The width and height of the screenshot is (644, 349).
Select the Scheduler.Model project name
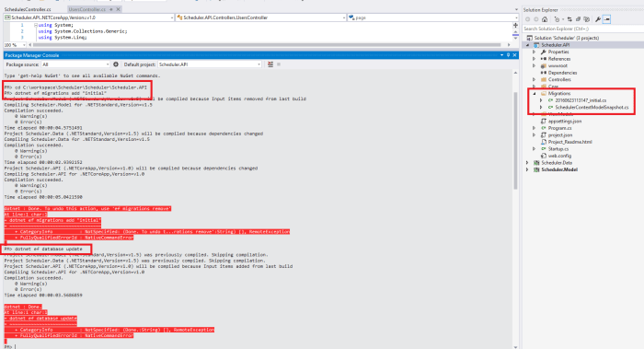[x=559, y=169]
